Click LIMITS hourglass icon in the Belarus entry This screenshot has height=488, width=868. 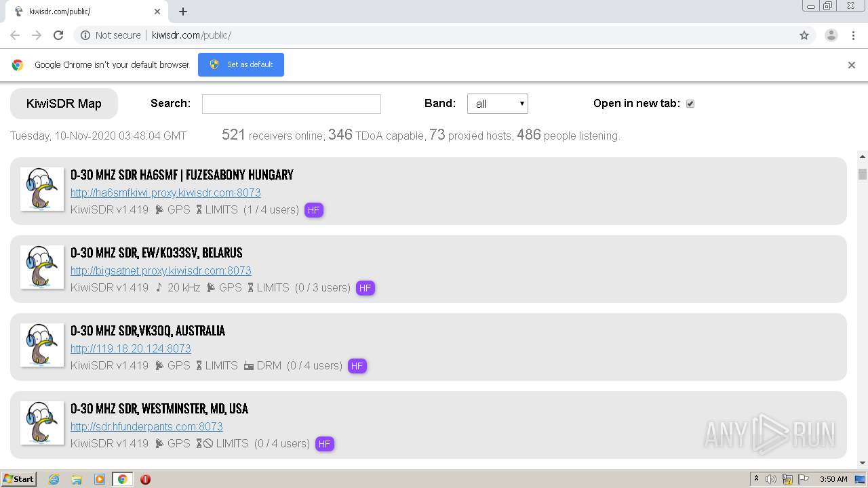pos(251,288)
